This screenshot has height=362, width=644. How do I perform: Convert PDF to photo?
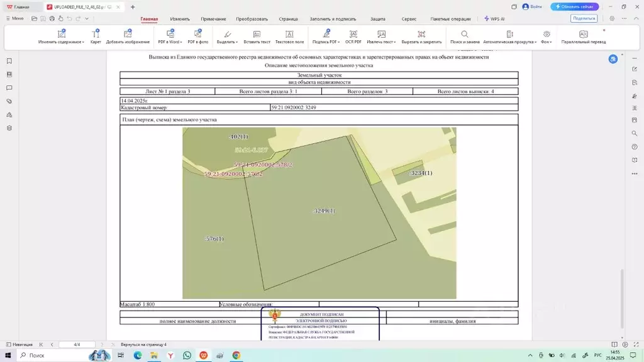[197, 37]
